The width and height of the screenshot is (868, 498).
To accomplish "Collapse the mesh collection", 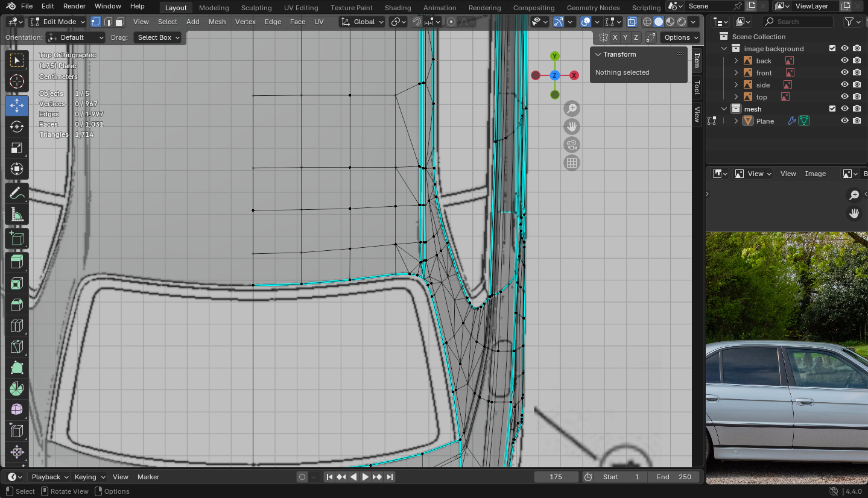I will click(724, 109).
